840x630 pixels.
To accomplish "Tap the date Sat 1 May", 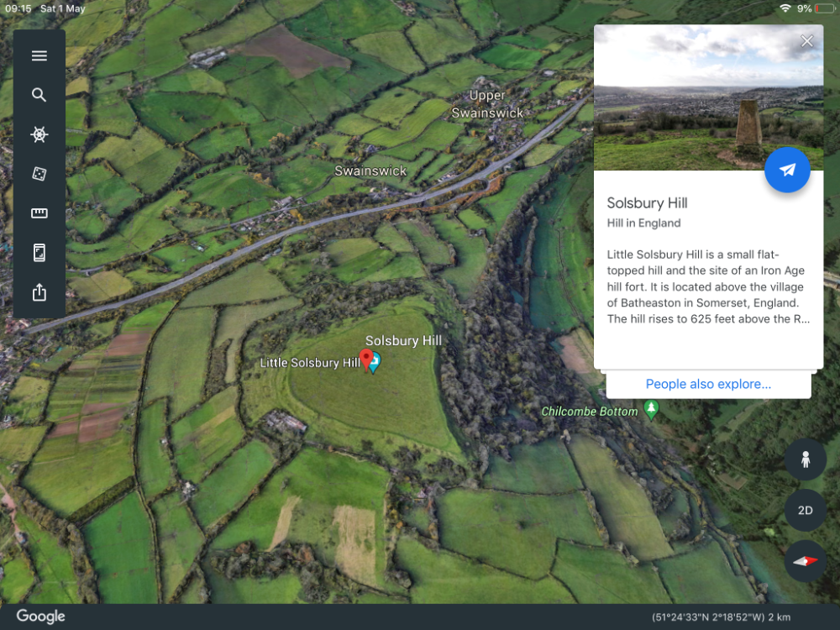I will click(x=63, y=8).
